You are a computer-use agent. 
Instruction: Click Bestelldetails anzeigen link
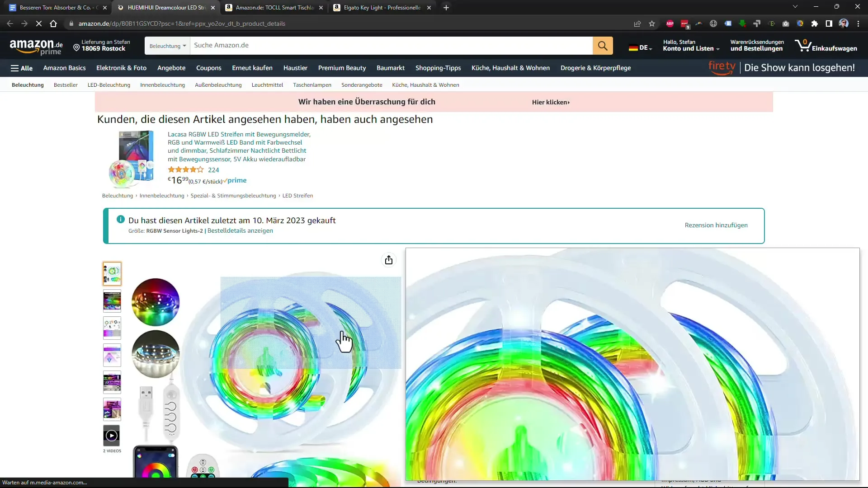[240, 231]
